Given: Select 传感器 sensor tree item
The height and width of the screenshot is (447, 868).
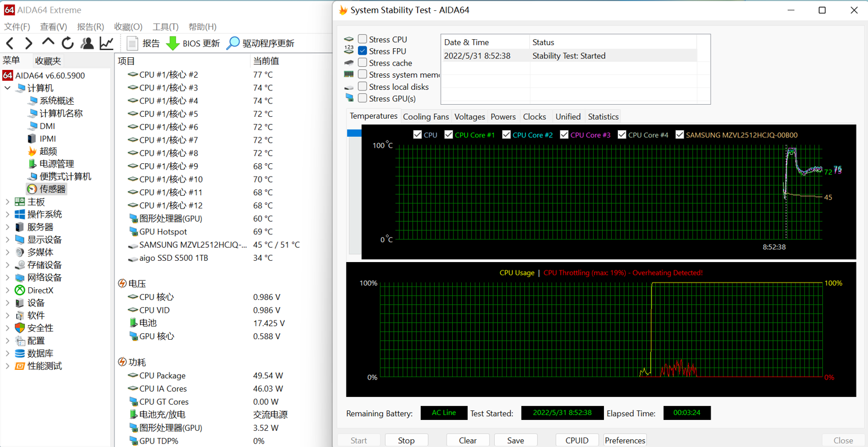Looking at the screenshot, I should 46,189.
